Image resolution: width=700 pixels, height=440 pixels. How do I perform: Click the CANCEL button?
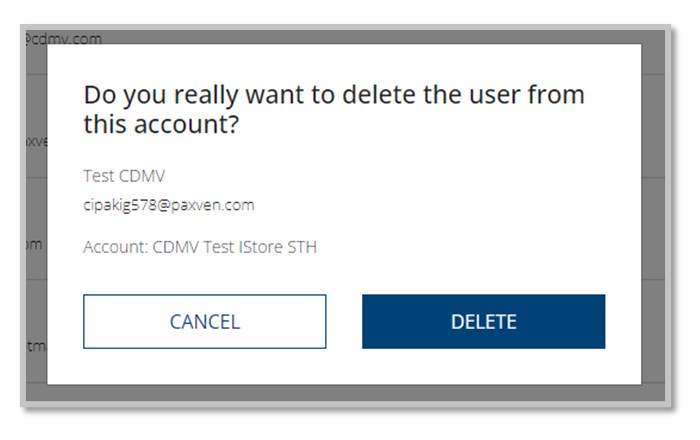(x=204, y=322)
